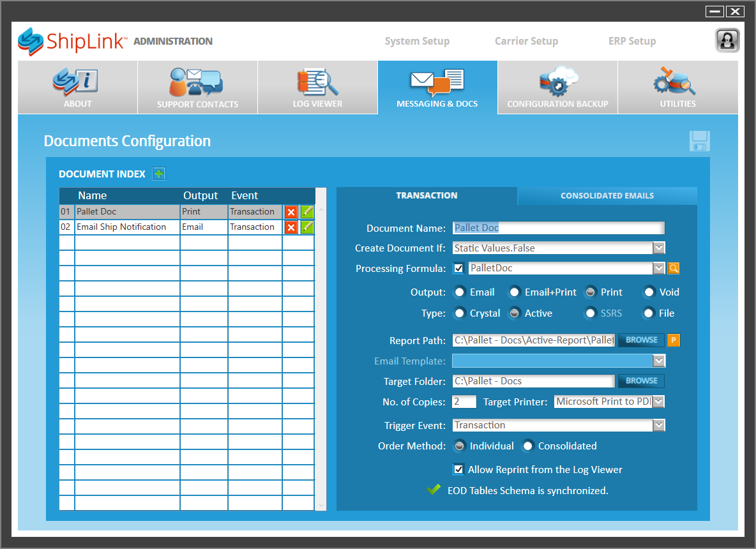The width and height of the screenshot is (756, 549).
Task: Switch to the Transaction tab
Action: (427, 196)
